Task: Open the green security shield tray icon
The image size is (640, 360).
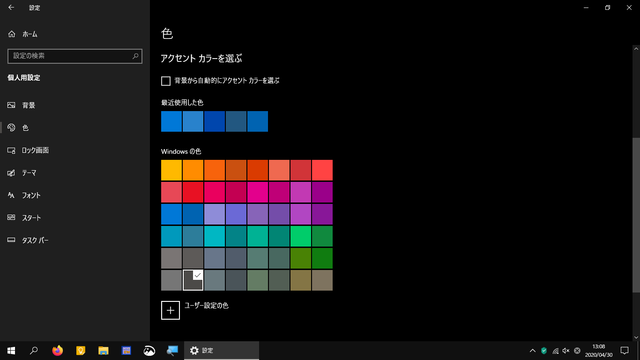Action: pos(544,351)
